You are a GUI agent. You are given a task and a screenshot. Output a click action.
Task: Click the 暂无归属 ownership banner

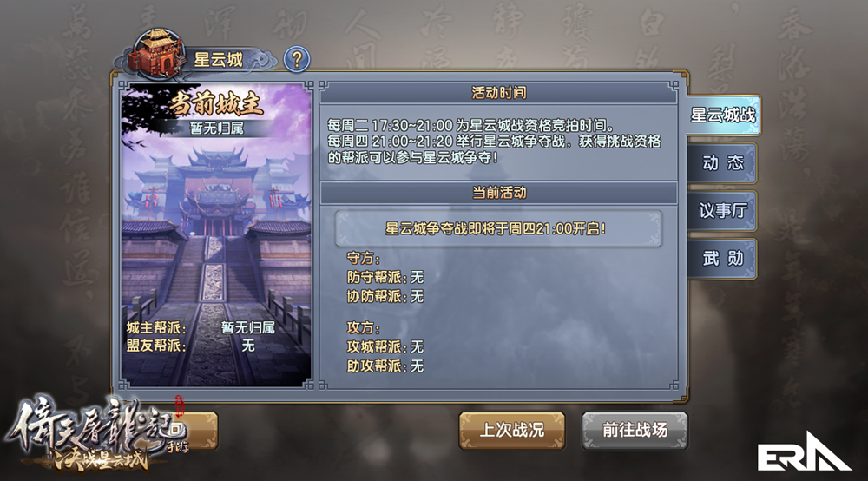216,128
